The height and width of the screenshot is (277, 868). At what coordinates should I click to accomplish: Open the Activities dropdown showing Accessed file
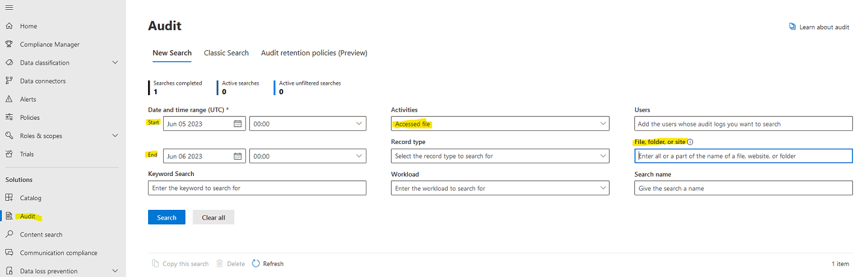[x=500, y=124]
